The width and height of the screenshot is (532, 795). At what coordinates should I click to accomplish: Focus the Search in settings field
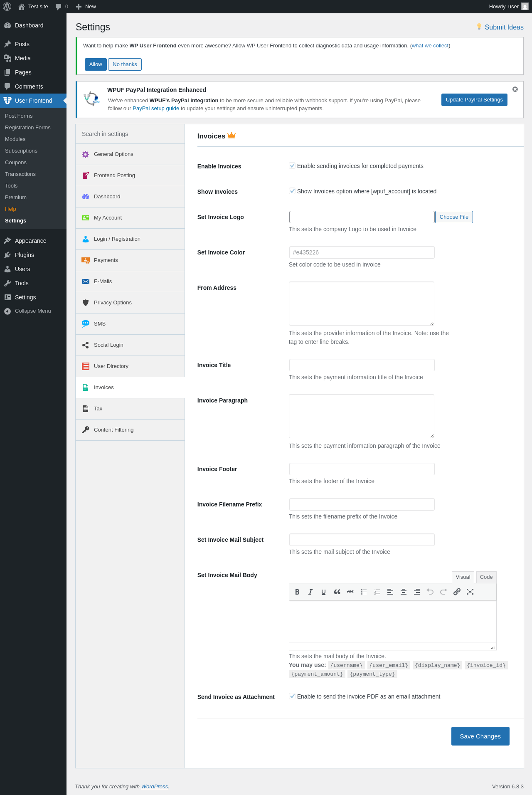(130, 134)
